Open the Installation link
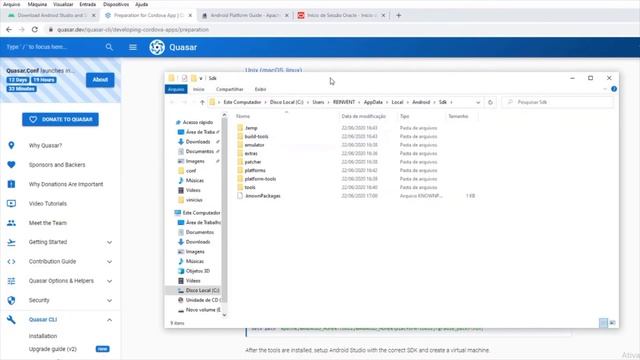The width and height of the screenshot is (640, 360). [43, 336]
